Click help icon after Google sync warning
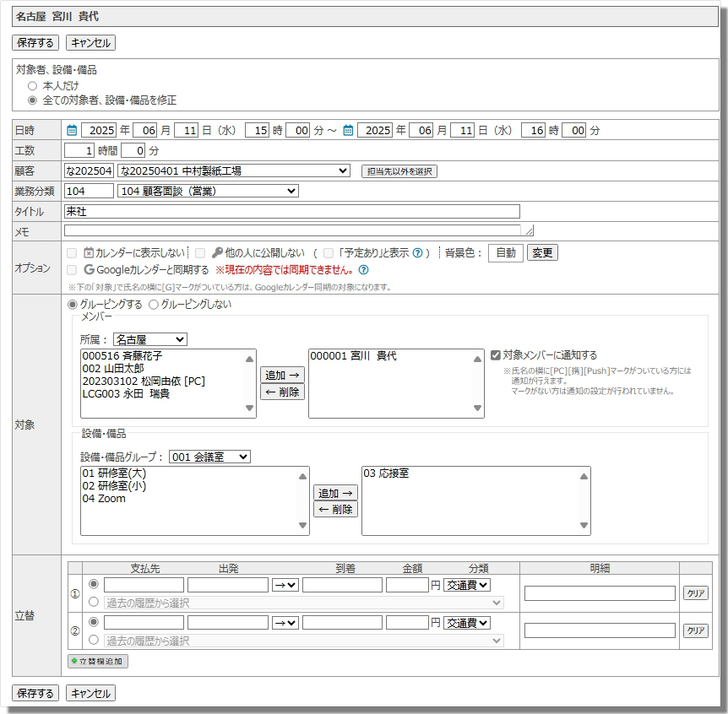This screenshot has height=714, width=728. 363,269
